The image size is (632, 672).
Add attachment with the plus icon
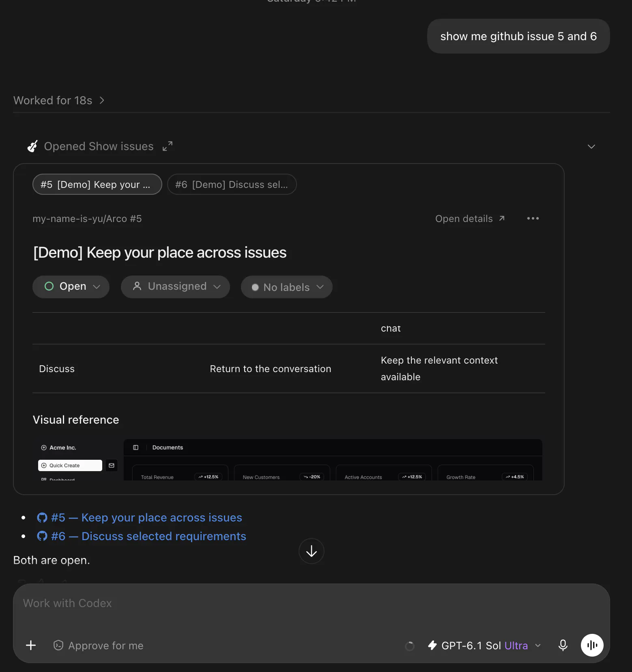(31, 645)
